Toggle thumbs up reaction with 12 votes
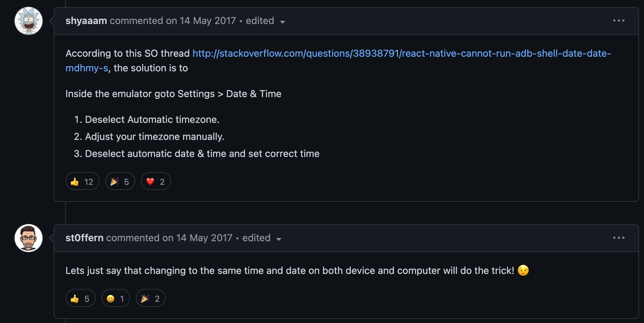 (82, 181)
